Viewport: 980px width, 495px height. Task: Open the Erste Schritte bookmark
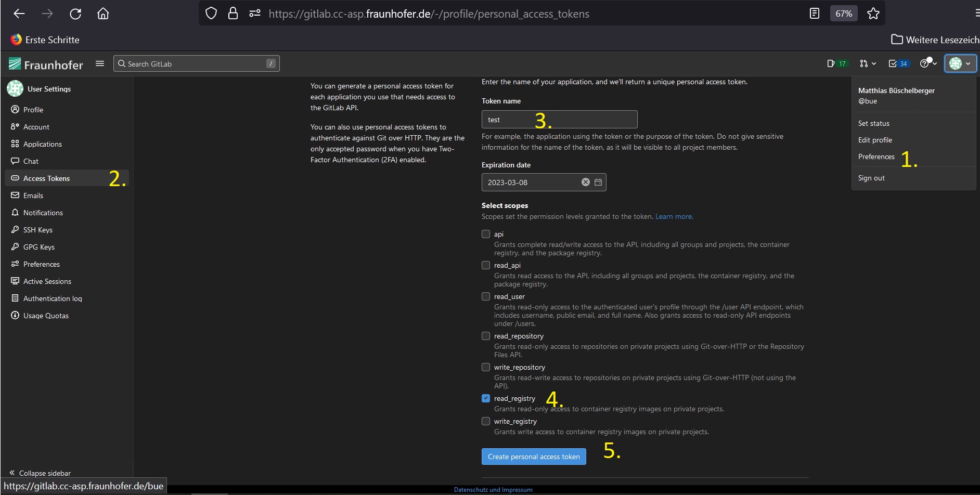[45, 40]
